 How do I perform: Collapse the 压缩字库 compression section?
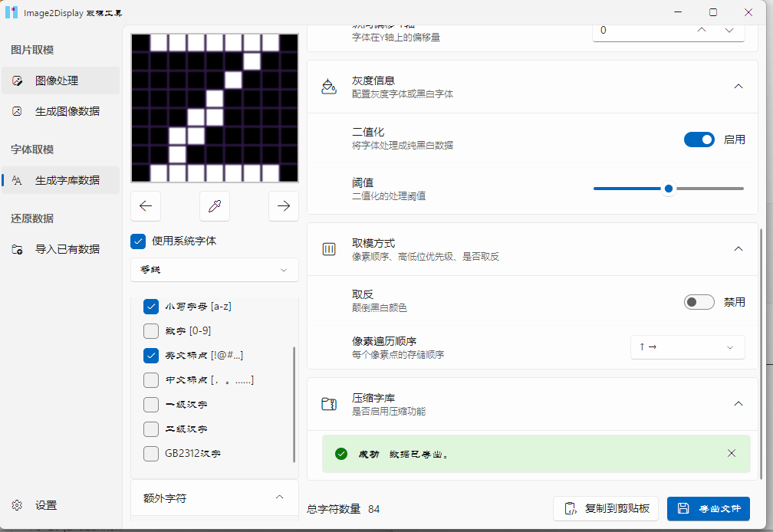coord(738,402)
